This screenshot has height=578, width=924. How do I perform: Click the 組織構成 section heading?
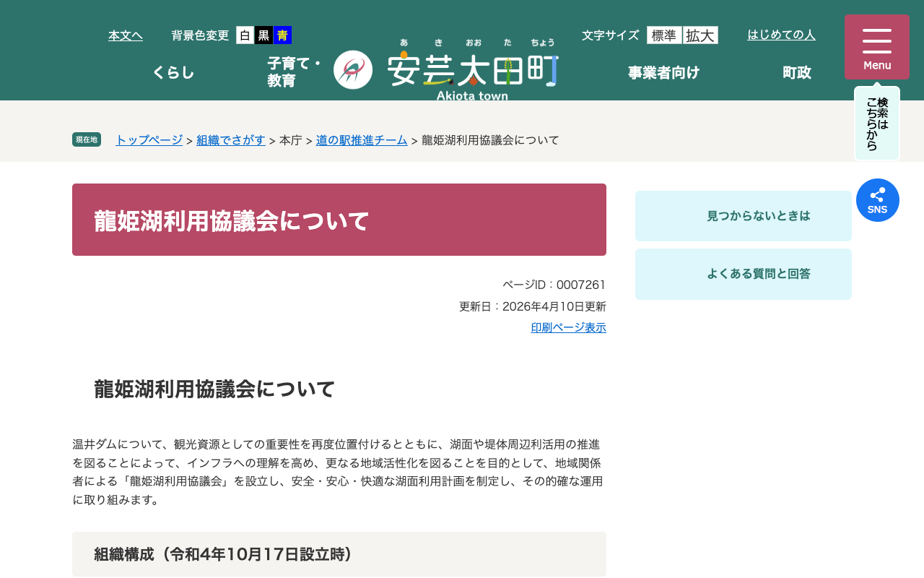point(339,554)
